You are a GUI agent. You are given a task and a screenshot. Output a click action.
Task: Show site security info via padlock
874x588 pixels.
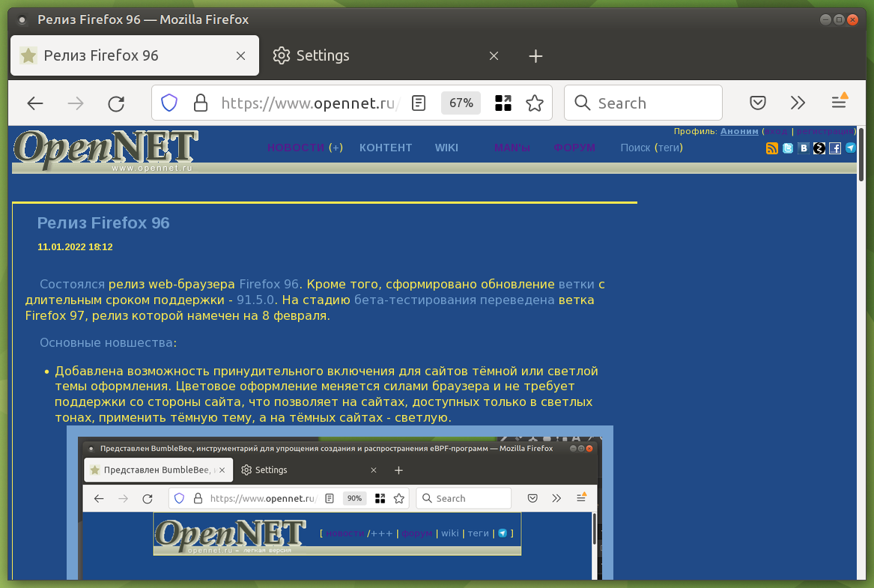click(200, 103)
